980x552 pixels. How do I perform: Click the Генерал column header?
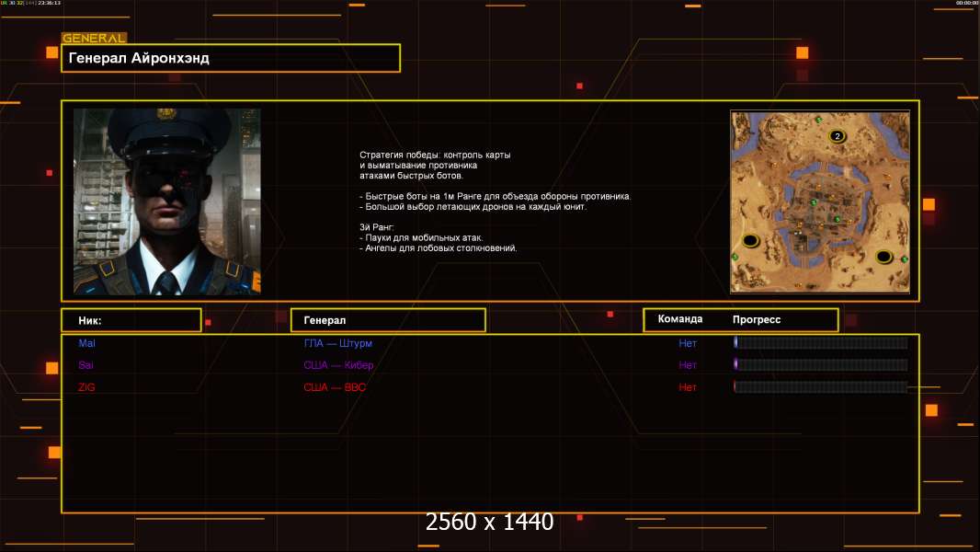[x=387, y=320]
